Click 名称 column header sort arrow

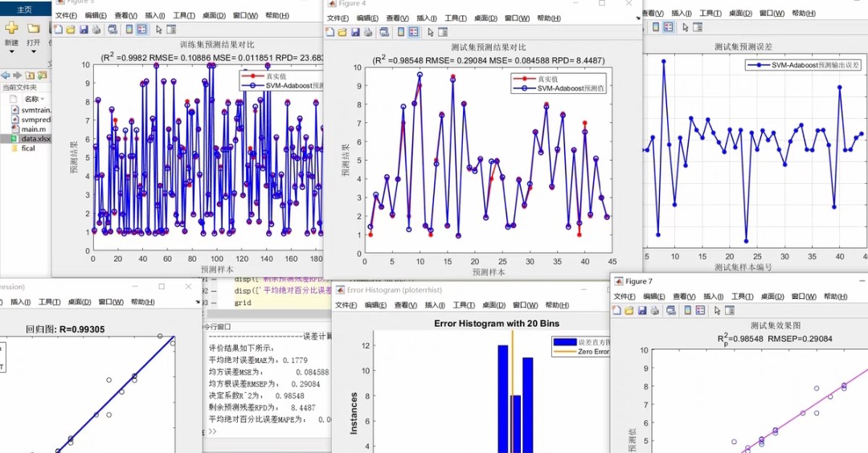tap(42, 99)
